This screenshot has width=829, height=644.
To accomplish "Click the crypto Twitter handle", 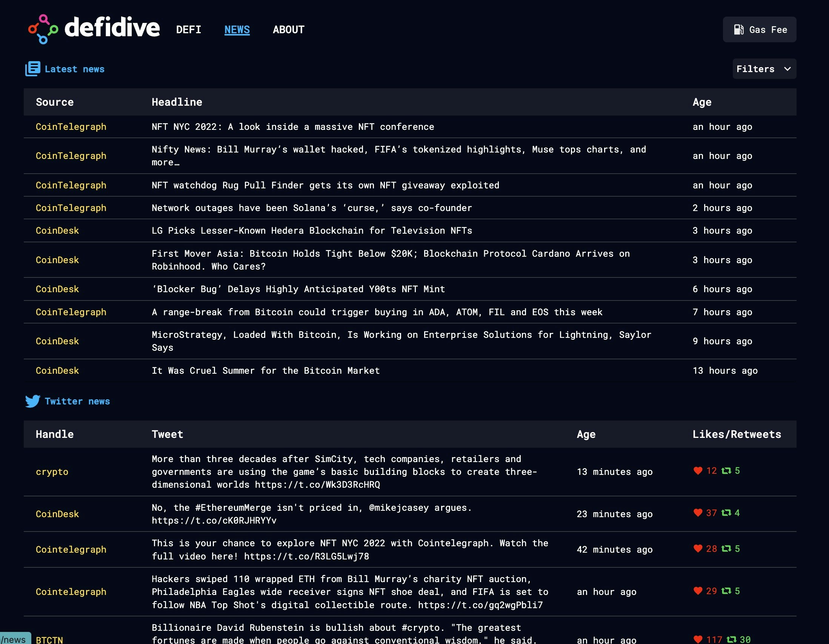I will [52, 472].
